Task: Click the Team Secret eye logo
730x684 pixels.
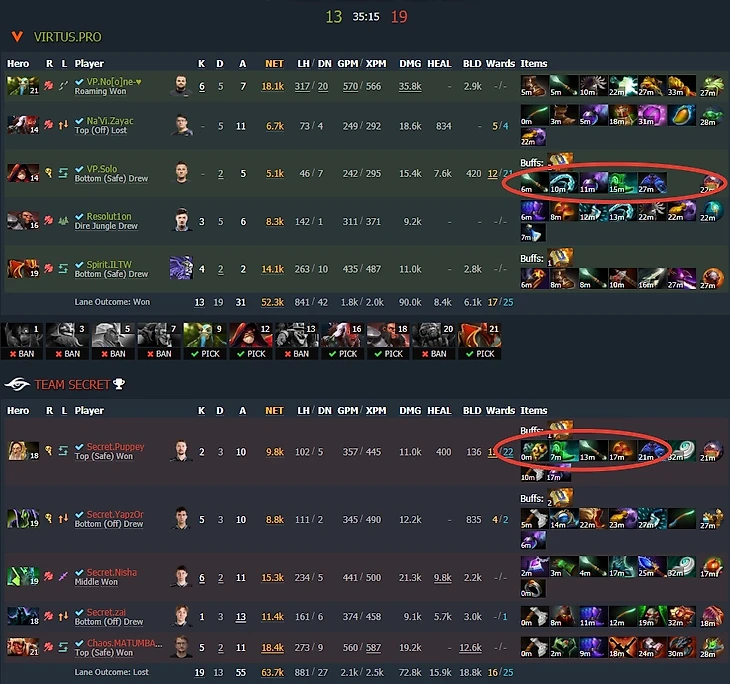Action: [x=17, y=385]
